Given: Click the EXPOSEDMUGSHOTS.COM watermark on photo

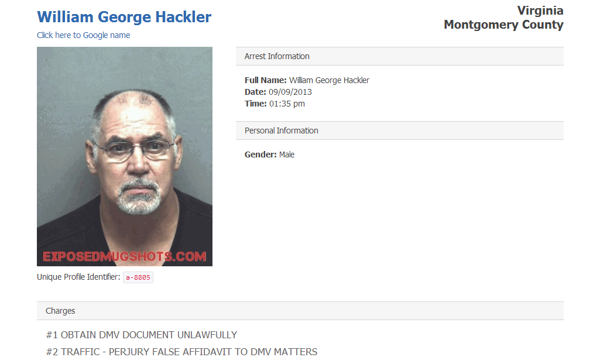Looking at the screenshot, I should point(125,256).
